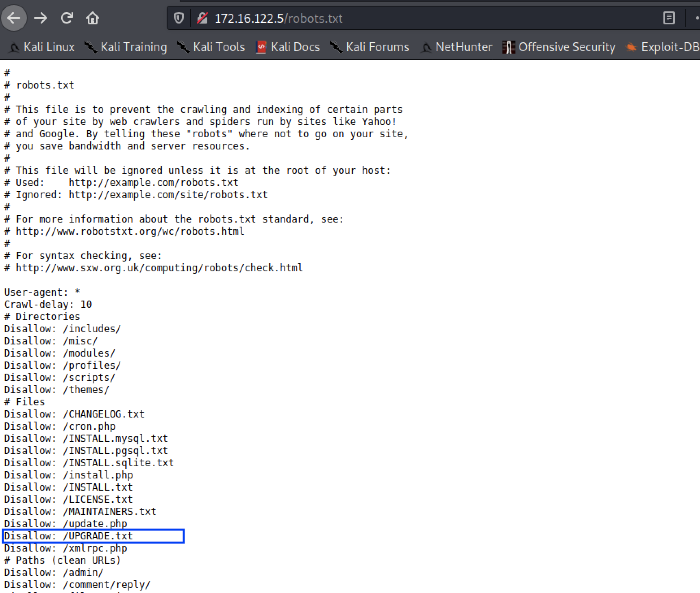Go back using the browser back arrow
700x593 pixels.
14,18
